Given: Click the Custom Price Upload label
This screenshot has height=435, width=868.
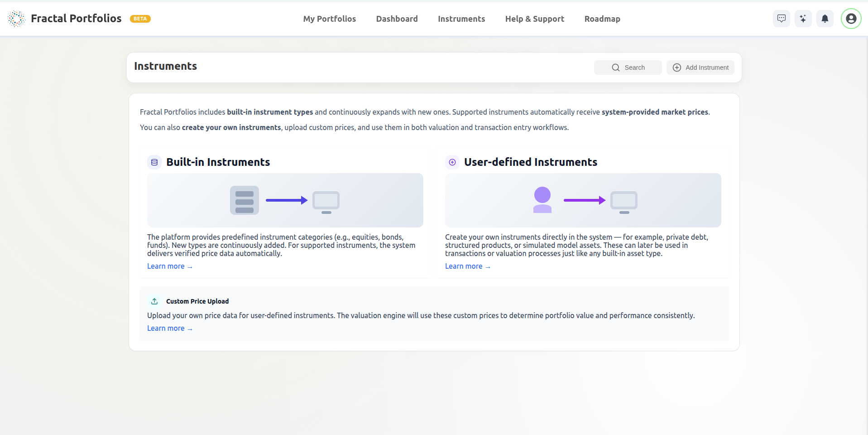Looking at the screenshot, I should click(x=197, y=301).
